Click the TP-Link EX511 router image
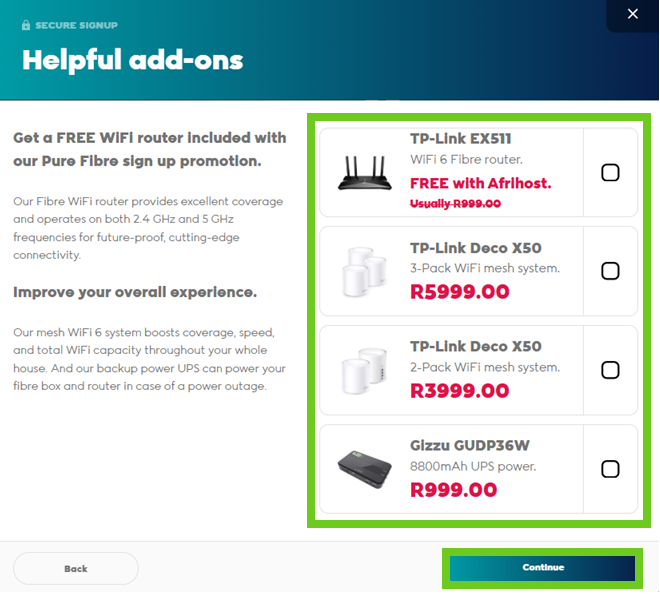This screenshot has width=660, height=594. [364, 172]
